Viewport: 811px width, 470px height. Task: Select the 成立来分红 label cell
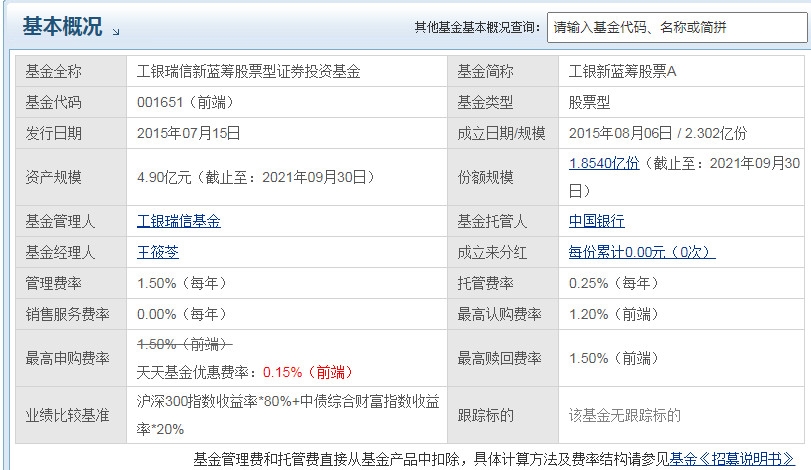[x=503, y=252]
